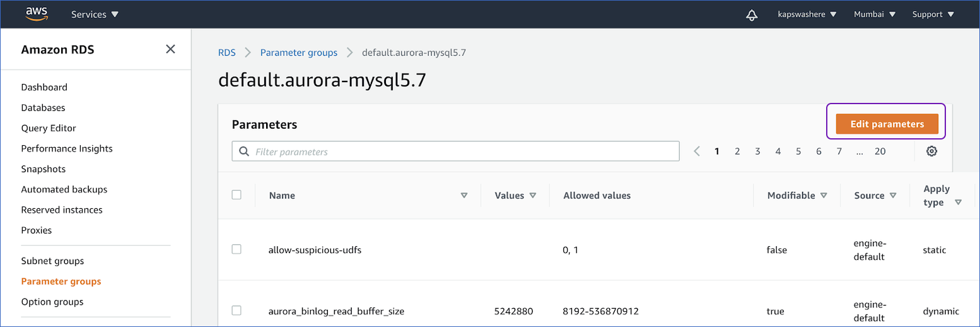Viewport: 980px width, 327px height.
Task: Click the aurora_binlog_read_buffer_size parameter name
Action: 336,311
